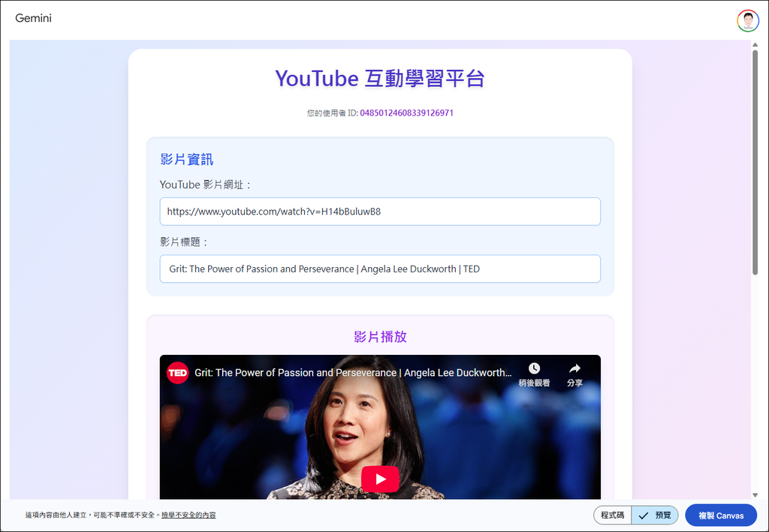
Task: Click the vertical scrollbar thumb
Action: [755, 161]
